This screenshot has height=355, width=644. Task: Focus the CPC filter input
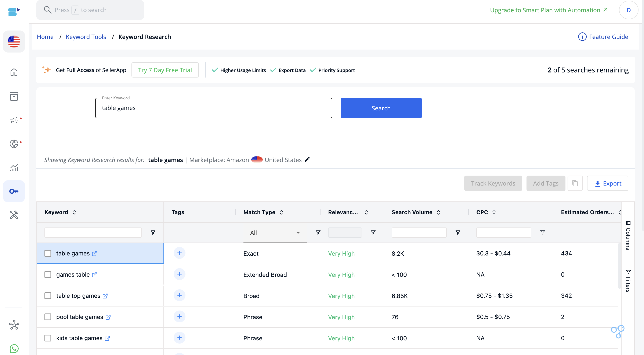tap(503, 233)
